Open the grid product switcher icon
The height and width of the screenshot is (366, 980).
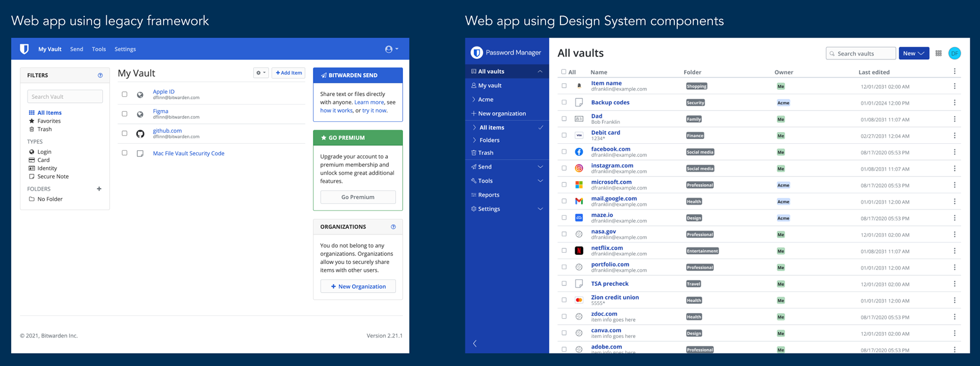coord(938,53)
